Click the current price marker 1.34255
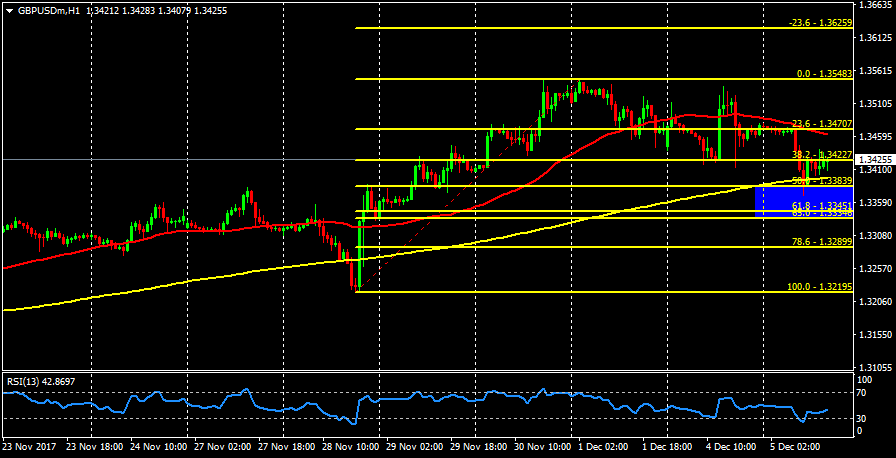The image size is (896, 458). click(875, 159)
